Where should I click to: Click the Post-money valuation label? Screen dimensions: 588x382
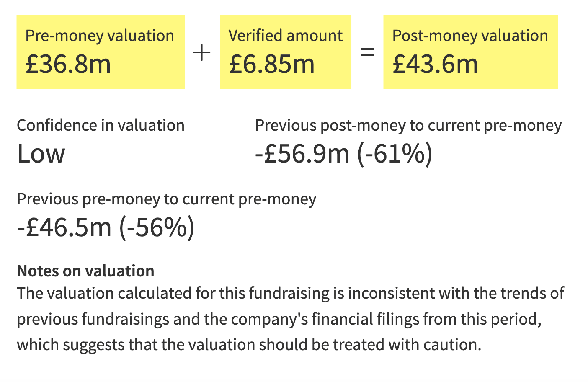[x=470, y=36]
